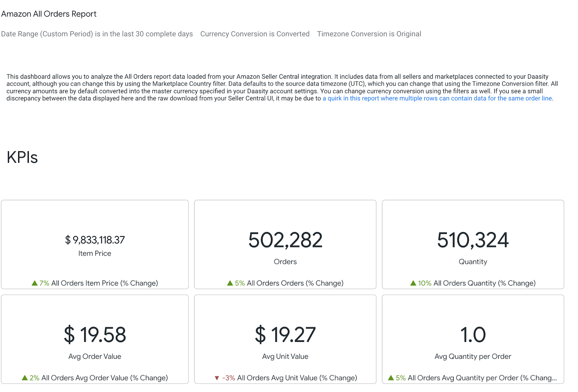The height and width of the screenshot is (392, 578).
Task: Click the $19.27 Avg Unit Value number
Action: (x=285, y=335)
